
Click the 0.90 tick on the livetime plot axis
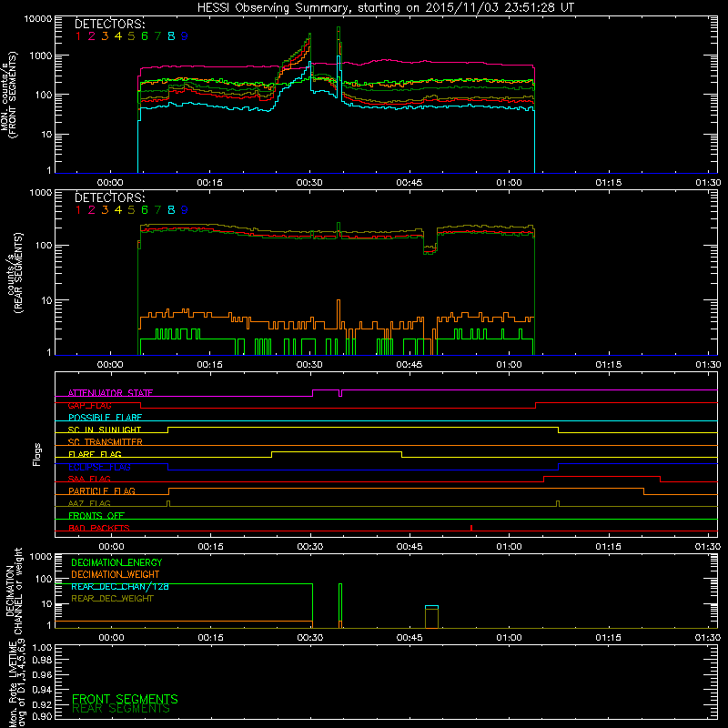[42, 716]
